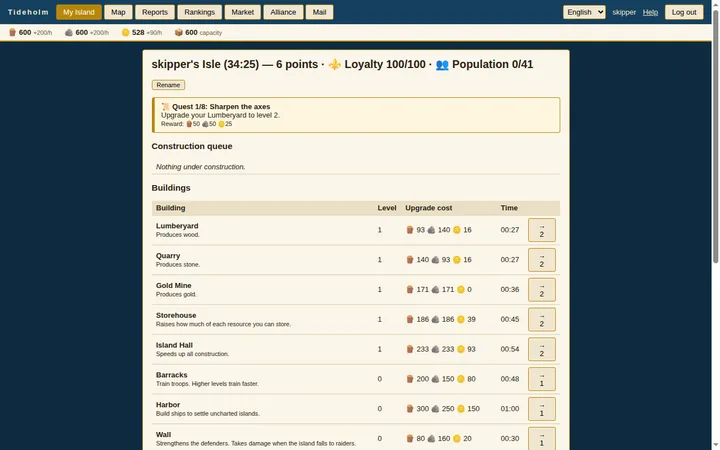This screenshot has width=720, height=450.
Task: Build Wall to level 1
Action: tap(542, 439)
